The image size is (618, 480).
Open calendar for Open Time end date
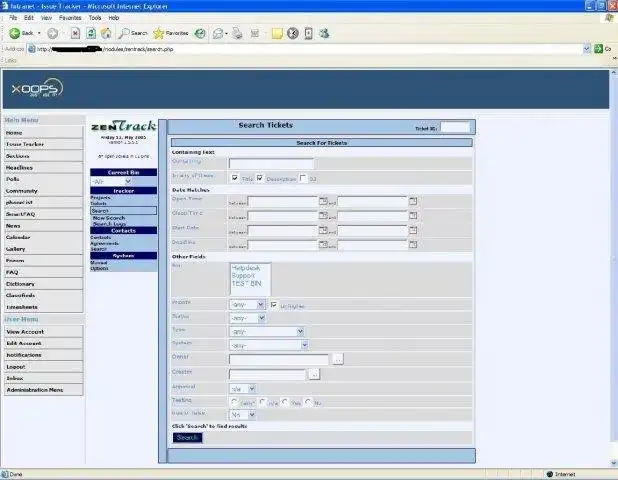(413, 201)
